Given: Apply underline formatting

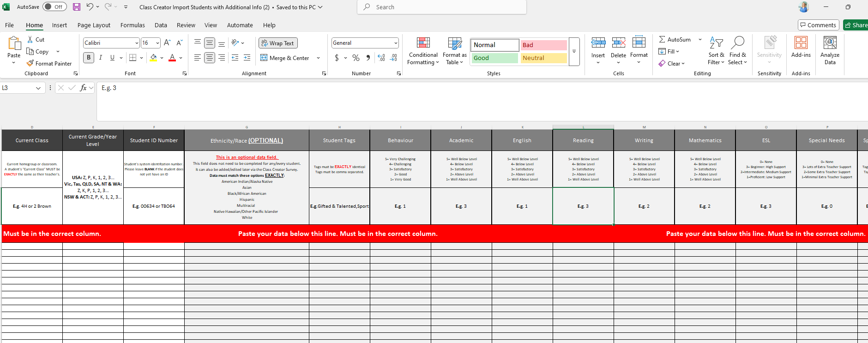Looking at the screenshot, I should click(x=112, y=58).
